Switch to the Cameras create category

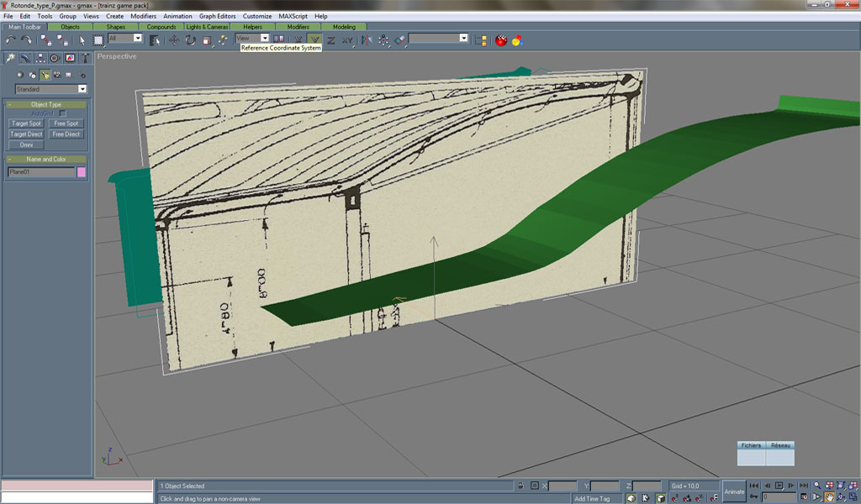click(x=56, y=75)
